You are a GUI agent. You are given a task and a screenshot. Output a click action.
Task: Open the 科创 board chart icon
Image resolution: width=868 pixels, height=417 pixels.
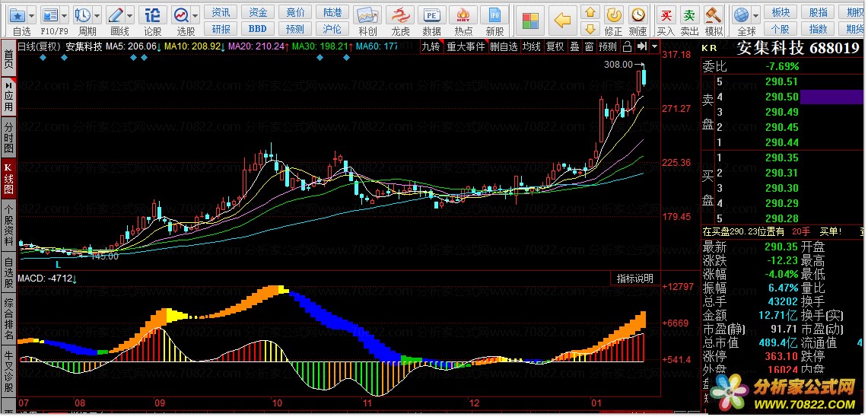(367, 16)
